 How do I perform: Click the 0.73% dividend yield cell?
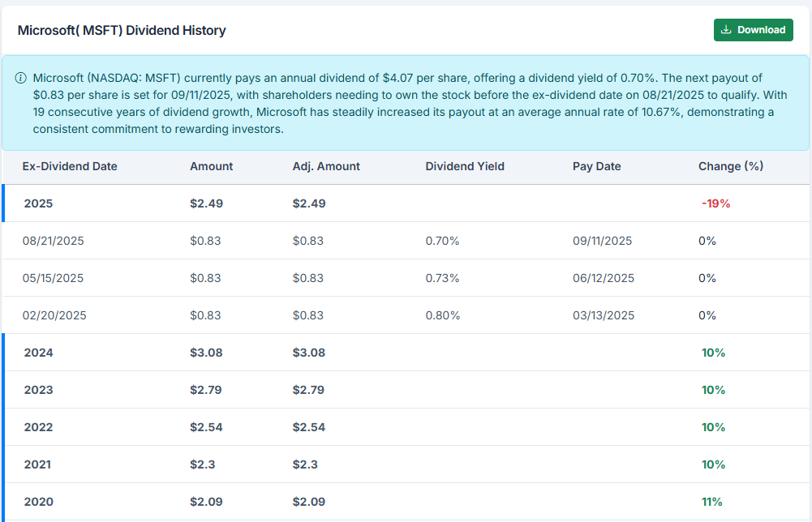click(x=442, y=278)
